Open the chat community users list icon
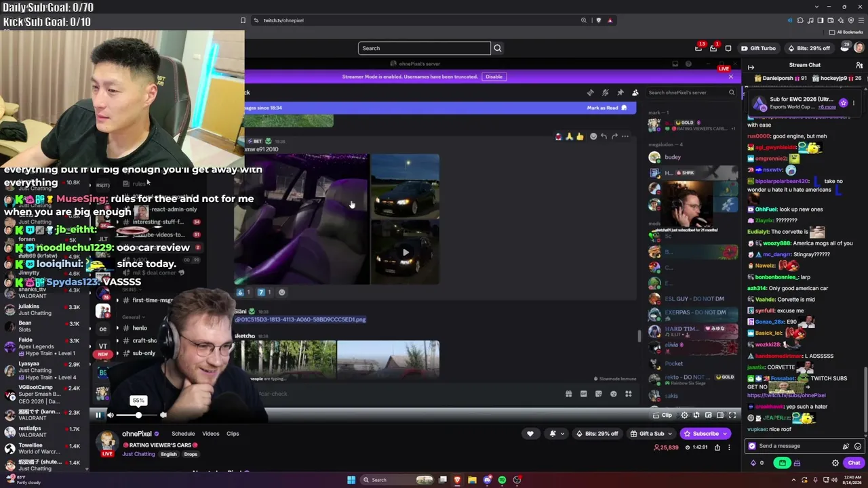This screenshot has height=488, width=868. [x=859, y=65]
